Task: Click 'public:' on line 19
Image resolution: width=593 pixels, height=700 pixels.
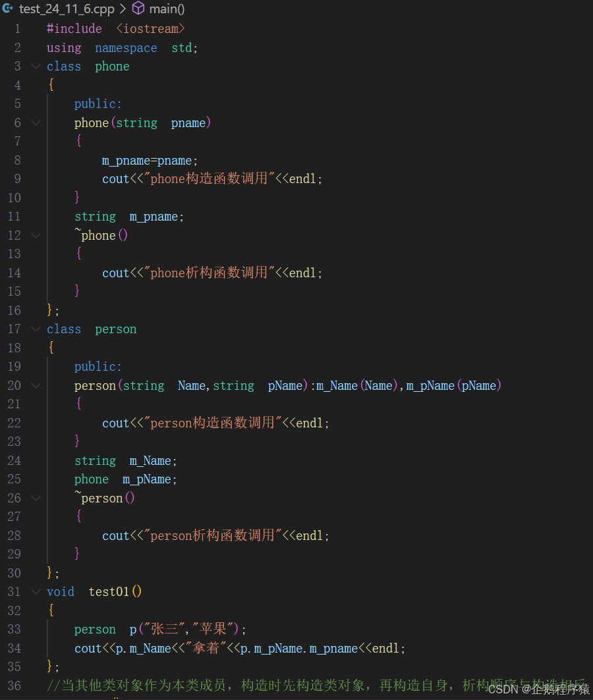Action: point(98,367)
